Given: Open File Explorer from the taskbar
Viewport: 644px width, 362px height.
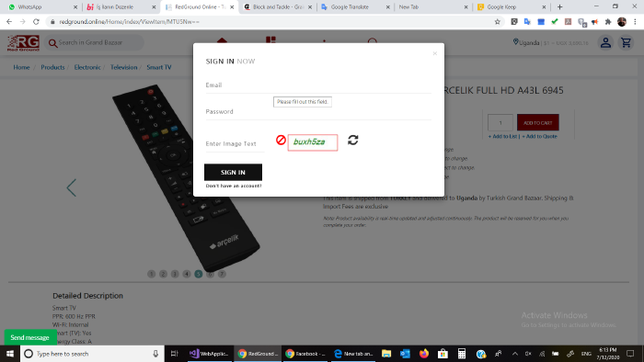Looking at the screenshot, I should pos(386,354).
